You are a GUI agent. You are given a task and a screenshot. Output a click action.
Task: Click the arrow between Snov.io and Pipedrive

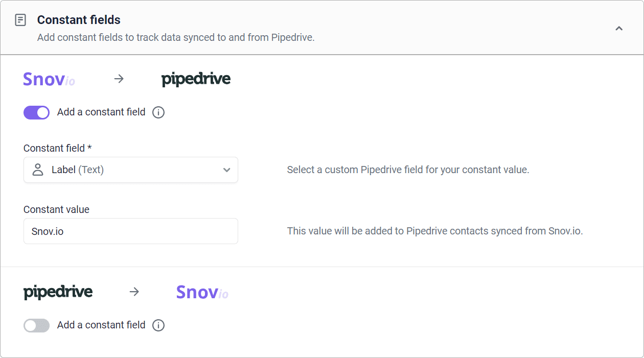119,79
